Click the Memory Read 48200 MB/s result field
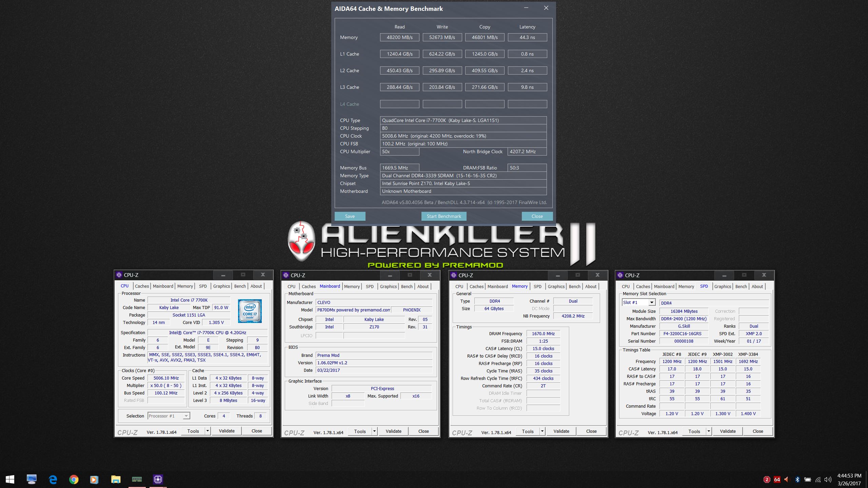The width and height of the screenshot is (868, 488). (x=399, y=37)
